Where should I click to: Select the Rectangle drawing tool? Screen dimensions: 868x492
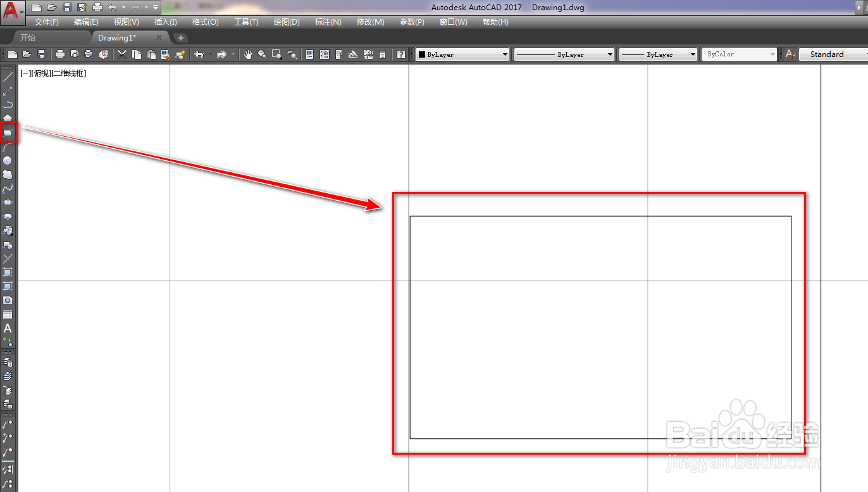pos(8,133)
